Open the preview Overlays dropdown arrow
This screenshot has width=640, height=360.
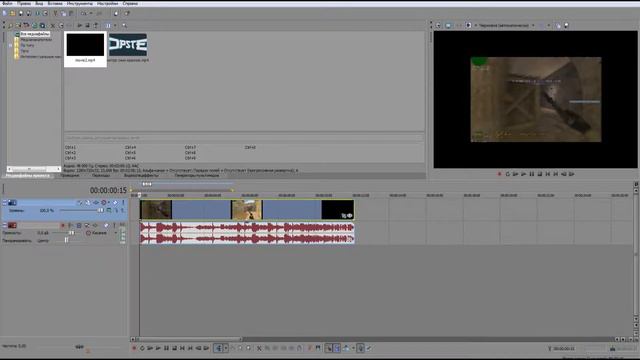[548, 25]
